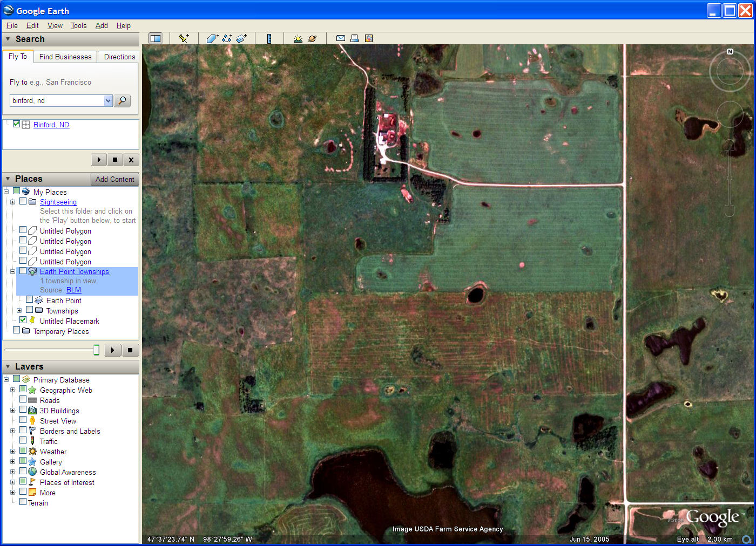
Task: Toggle the Borders and Labels checkbox
Action: [23, 431]
